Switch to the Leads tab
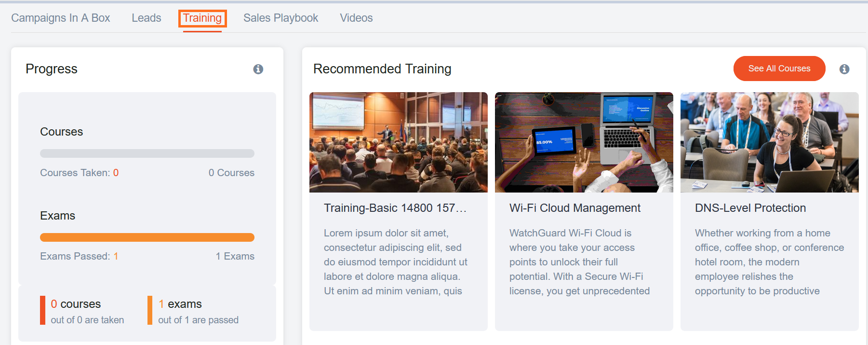This screenshot has width=868, height=345. point(147,18)
